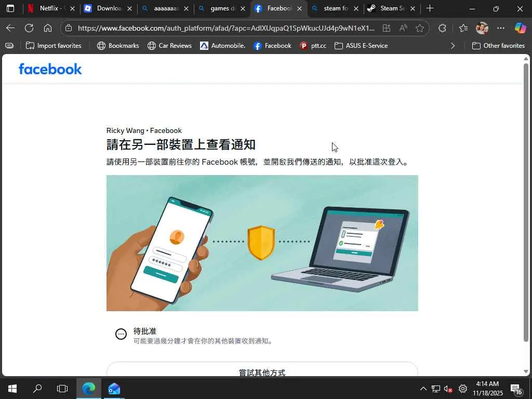
Task: Open Outlook from the taskbar
Action: click(114, 389)
